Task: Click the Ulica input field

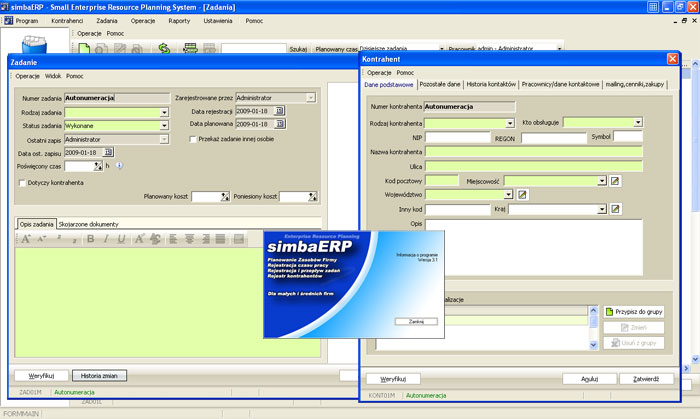Action: coord(533,166)
